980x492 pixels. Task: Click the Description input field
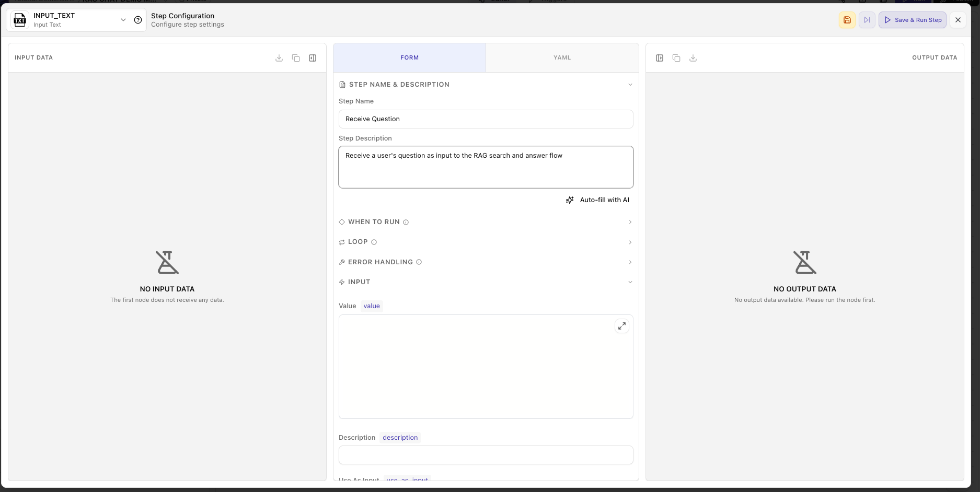pos(486,455)
